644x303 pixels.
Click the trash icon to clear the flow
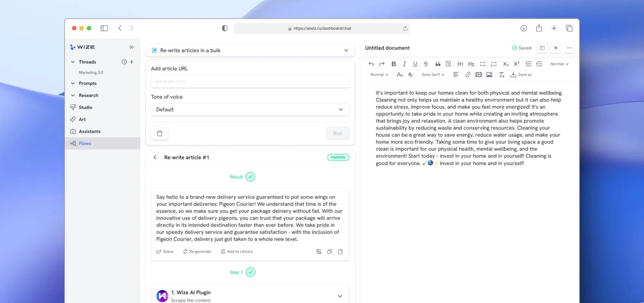160,133
